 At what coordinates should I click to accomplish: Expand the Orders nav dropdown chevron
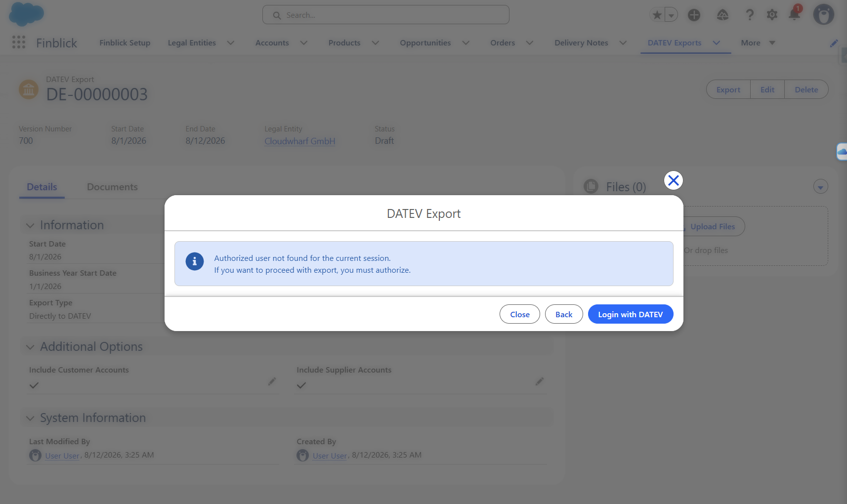click(530, 43)
